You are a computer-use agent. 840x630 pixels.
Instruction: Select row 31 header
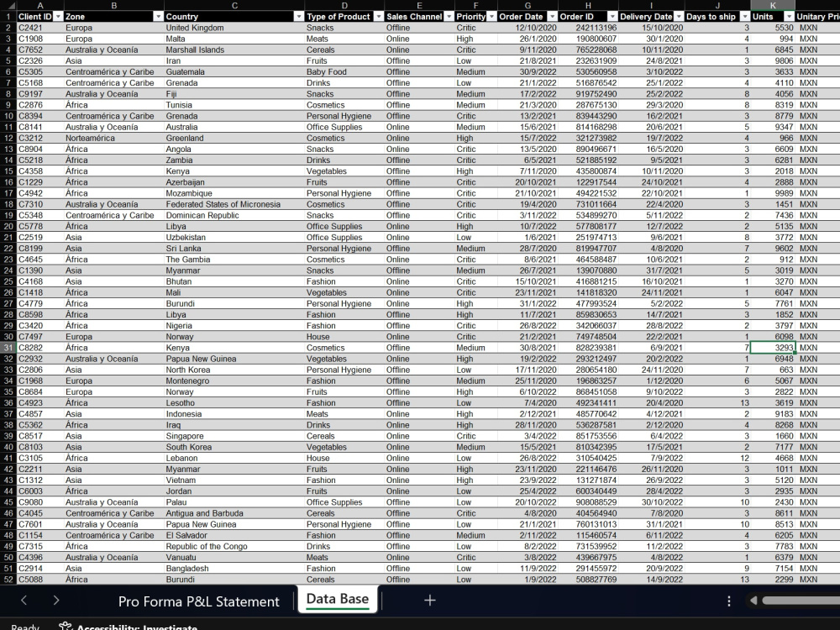click(x=8, y=348)
